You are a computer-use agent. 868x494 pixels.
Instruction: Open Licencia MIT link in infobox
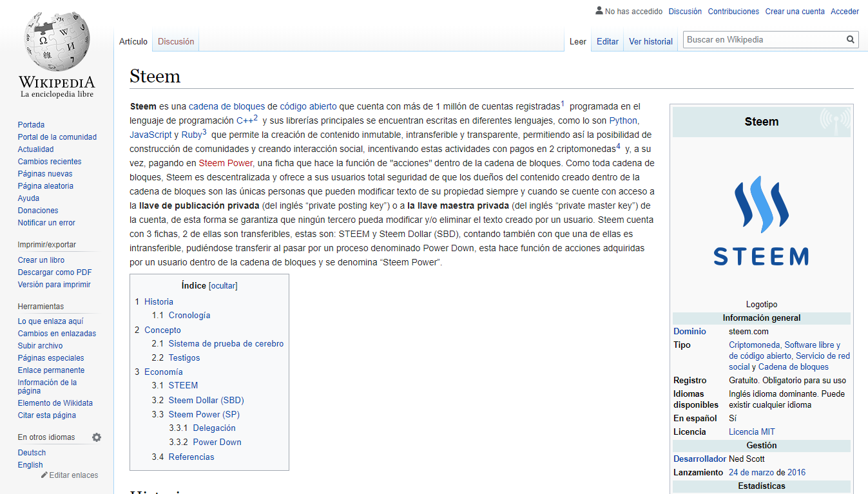tap(752, 432)
